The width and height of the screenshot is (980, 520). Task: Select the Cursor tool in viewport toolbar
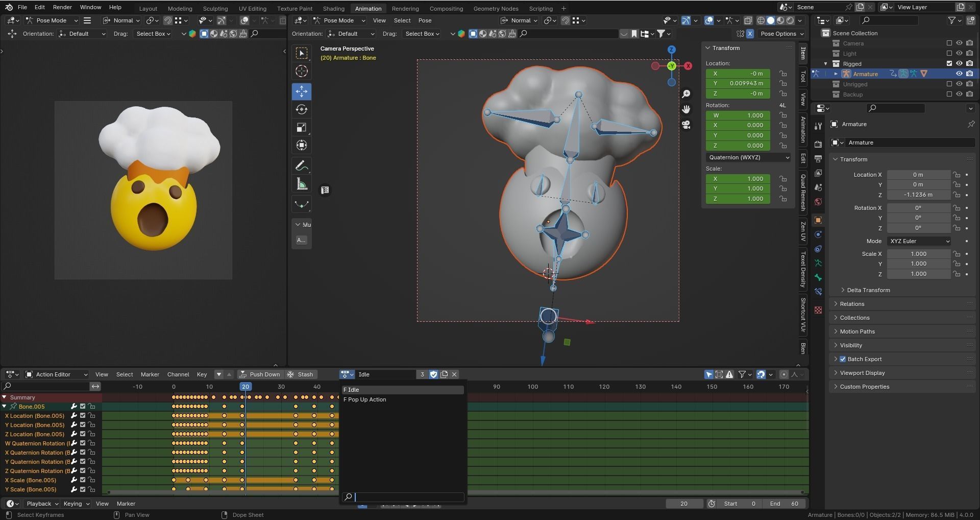302,72
